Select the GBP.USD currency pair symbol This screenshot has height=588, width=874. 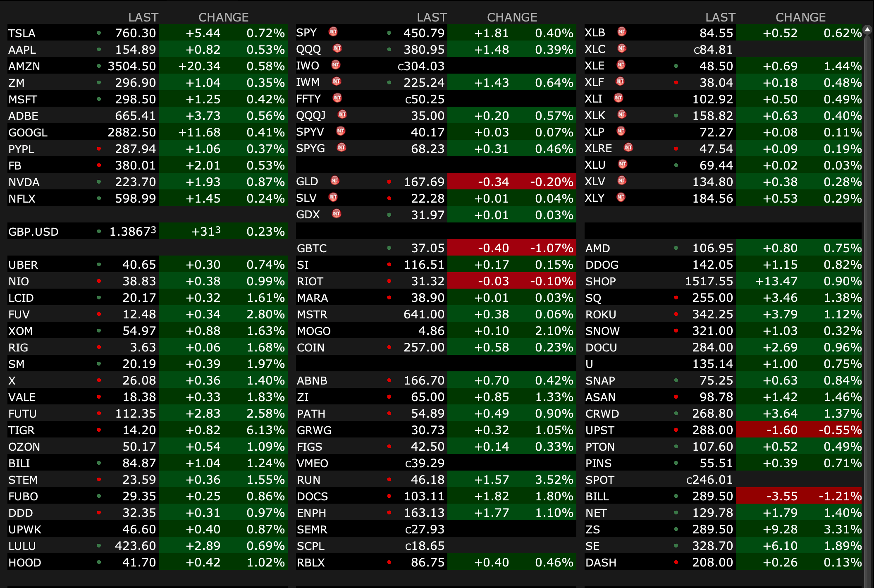tap(33, 232)
